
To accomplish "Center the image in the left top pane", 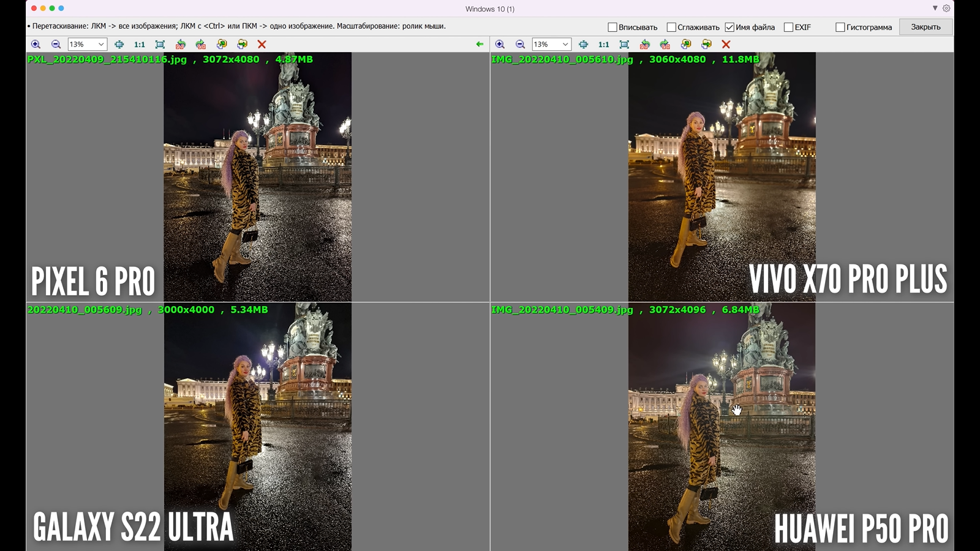I will click(119, 44).
